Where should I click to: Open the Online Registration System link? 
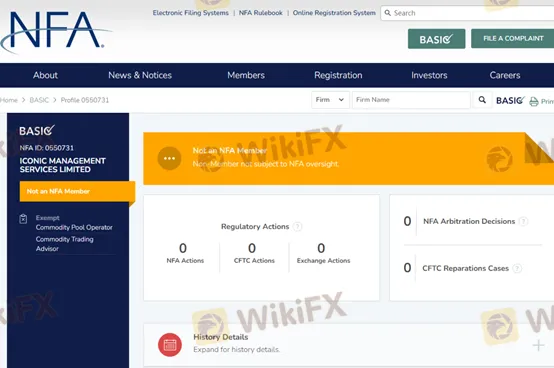pos(334,13)
